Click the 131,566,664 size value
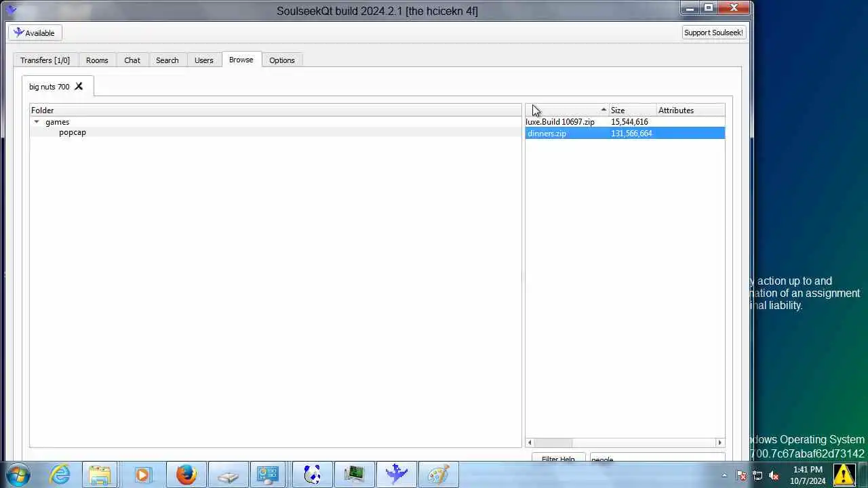 pos(631,134)
